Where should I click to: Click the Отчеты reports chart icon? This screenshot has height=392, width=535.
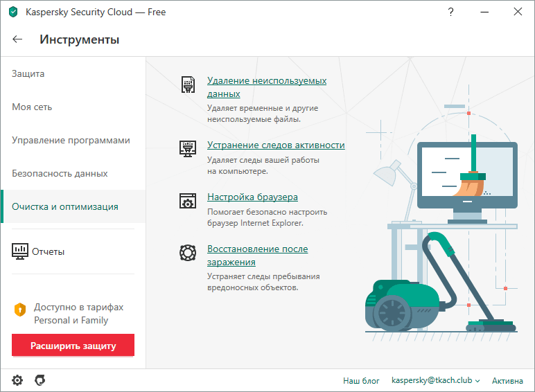[20, 251]
